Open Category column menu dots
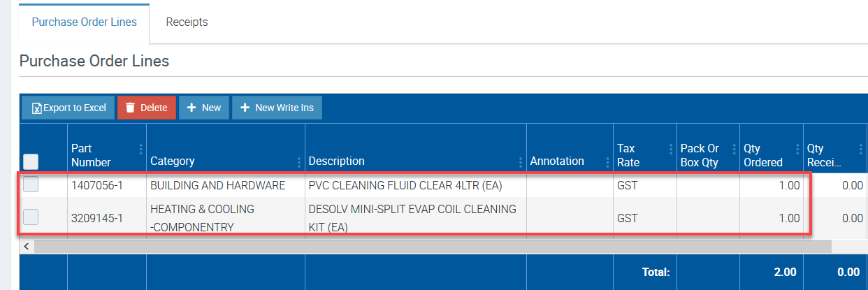 pyautogui.click(x=299, y=162)
